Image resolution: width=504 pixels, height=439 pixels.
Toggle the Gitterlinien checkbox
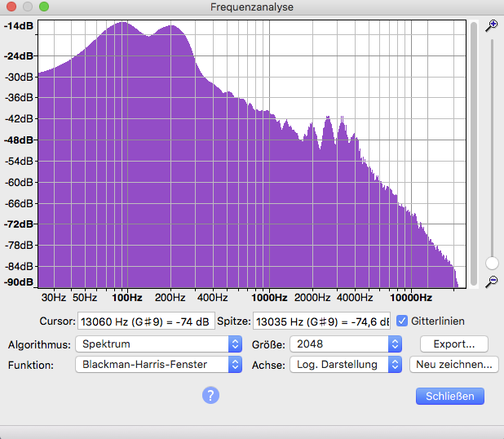click(x=402, y=321)
